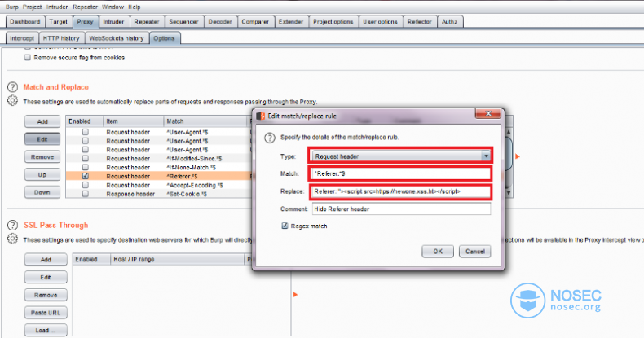Switch to Repeater tab

pos(147,22)
